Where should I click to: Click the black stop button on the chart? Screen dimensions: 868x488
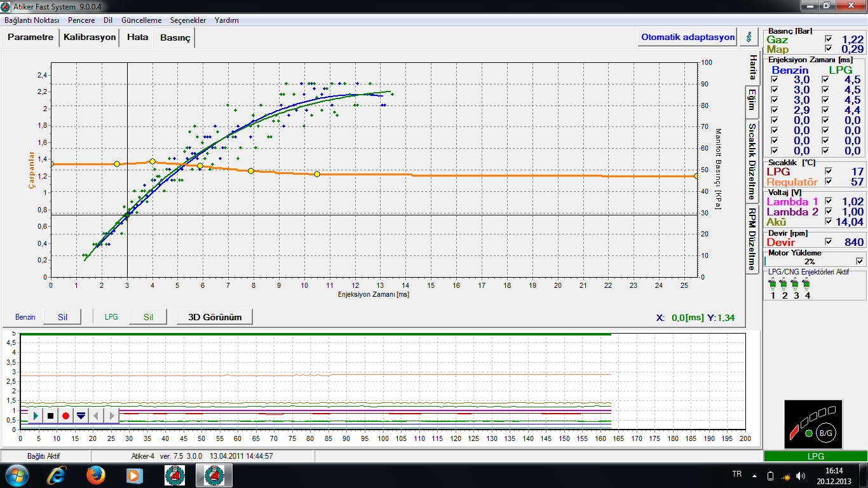[x=51, y=416]
